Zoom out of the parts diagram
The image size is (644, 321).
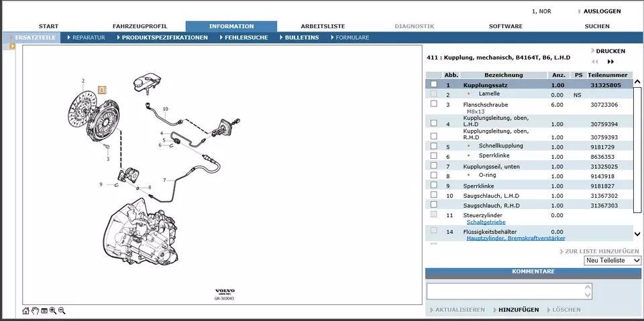click(x=62, y=311)
